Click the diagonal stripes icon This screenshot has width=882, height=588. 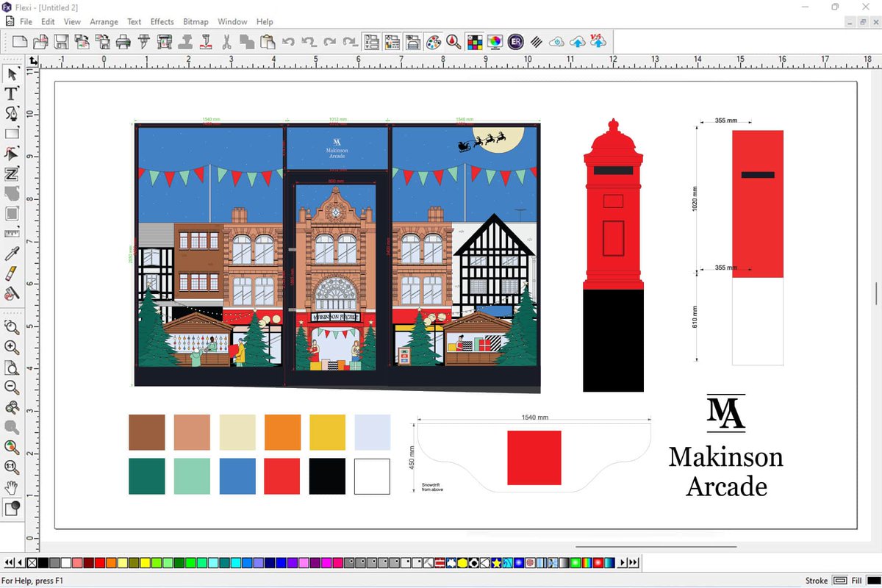tap(537, 42)
